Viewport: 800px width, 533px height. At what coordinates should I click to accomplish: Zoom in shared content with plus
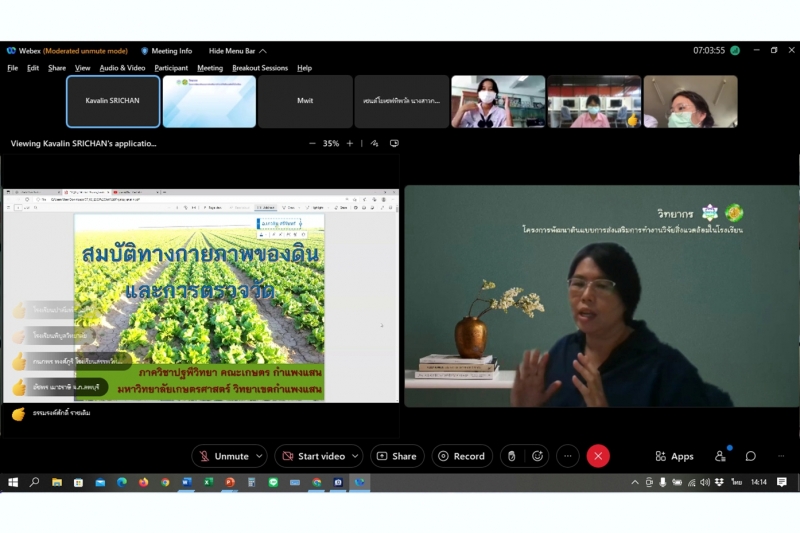pos(349,143)
